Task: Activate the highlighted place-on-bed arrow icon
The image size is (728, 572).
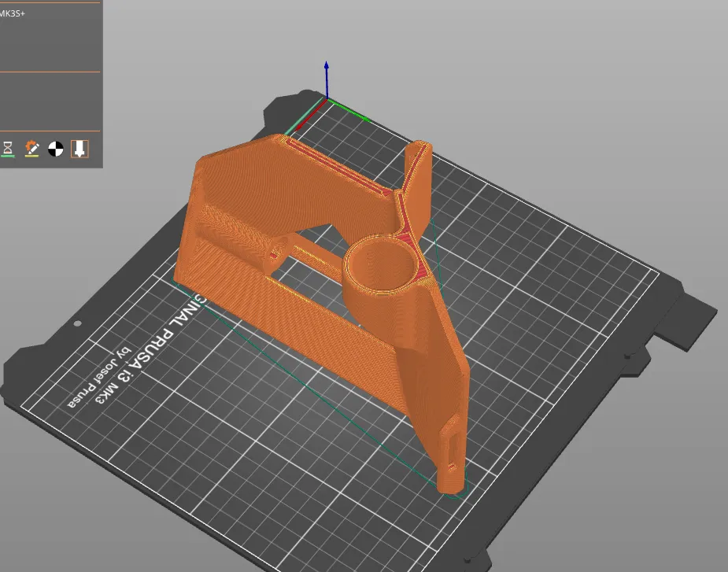Action: (79, 149)
